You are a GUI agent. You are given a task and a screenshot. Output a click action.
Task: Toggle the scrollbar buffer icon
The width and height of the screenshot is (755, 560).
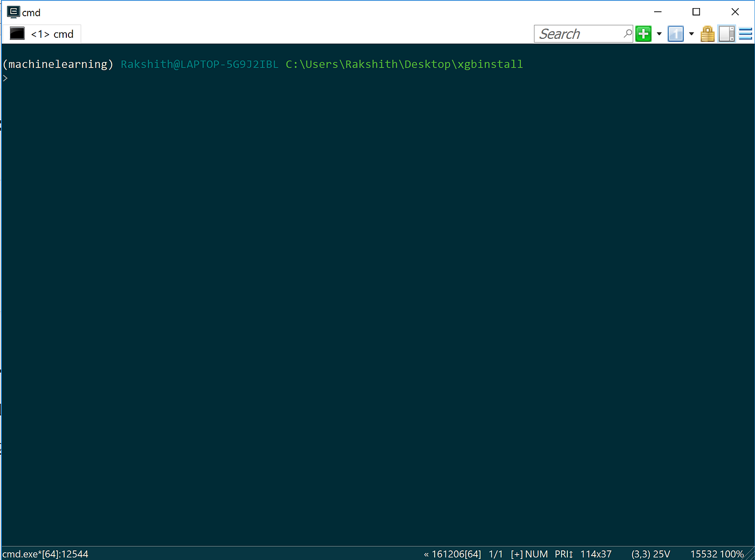pos(726,34)
